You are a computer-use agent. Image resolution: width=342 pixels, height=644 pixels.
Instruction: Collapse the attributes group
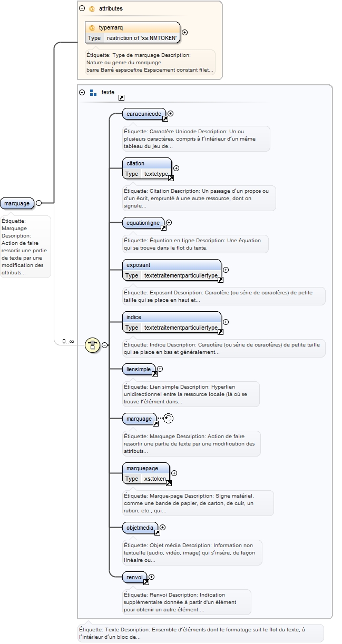pos(82,8)
